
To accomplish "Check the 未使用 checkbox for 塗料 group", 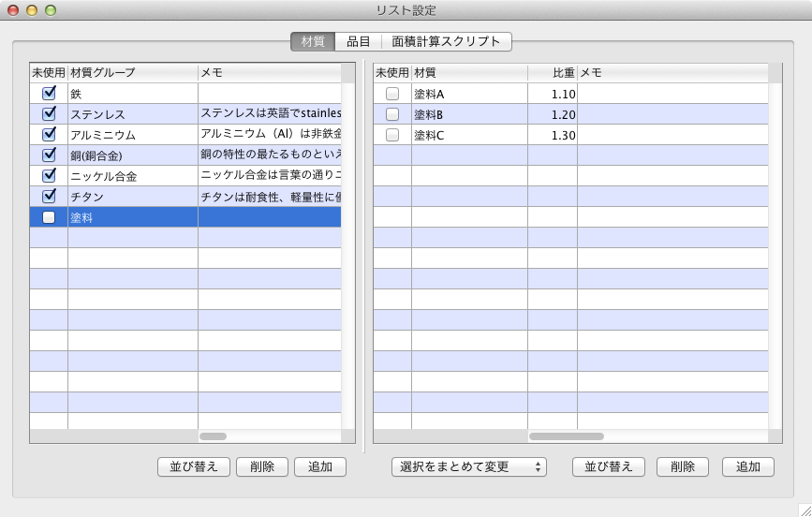I will 49,217.
